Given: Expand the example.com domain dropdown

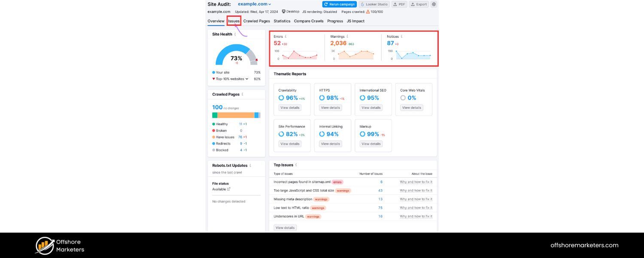Looking at the screenshot, I should pos(270,4).
